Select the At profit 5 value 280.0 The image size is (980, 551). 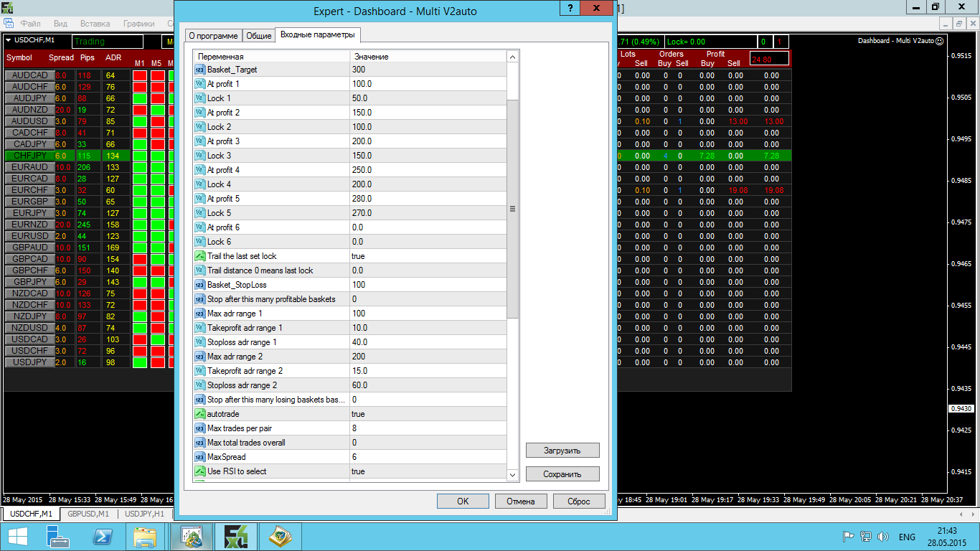coord(428,199)
